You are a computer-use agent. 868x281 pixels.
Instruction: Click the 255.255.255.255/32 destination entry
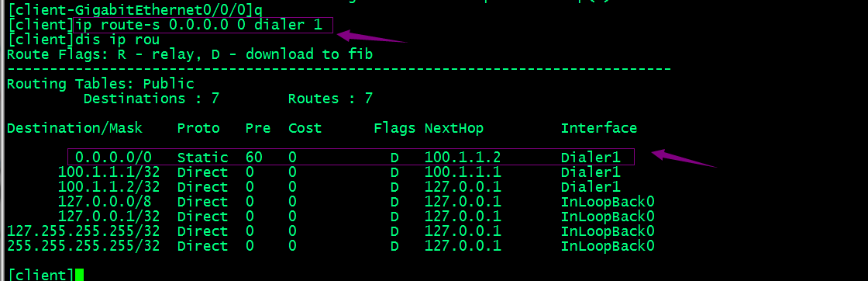(x=83, y=246)
